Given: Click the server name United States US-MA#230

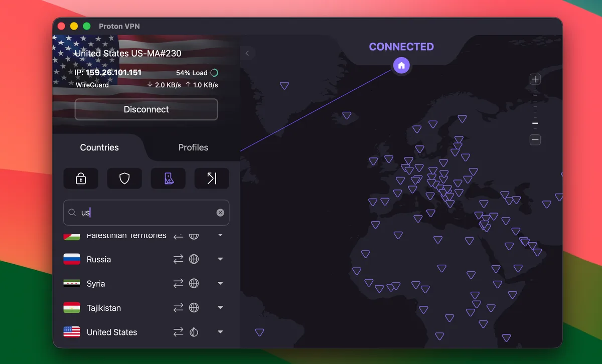Looking at the screenshot, I should pyautogui.click(x=128, y=53).
